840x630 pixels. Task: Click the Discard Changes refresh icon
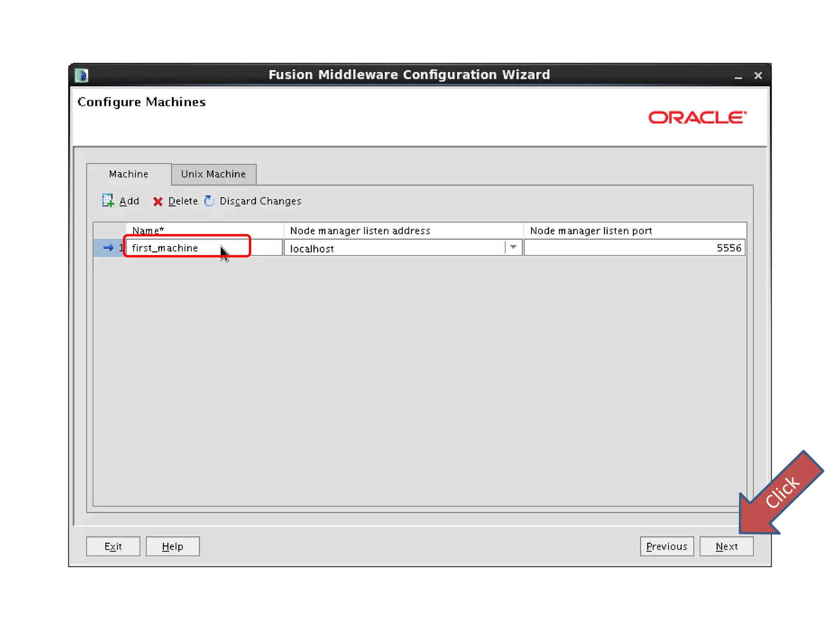pyautogui.click(x=209, y=201)
